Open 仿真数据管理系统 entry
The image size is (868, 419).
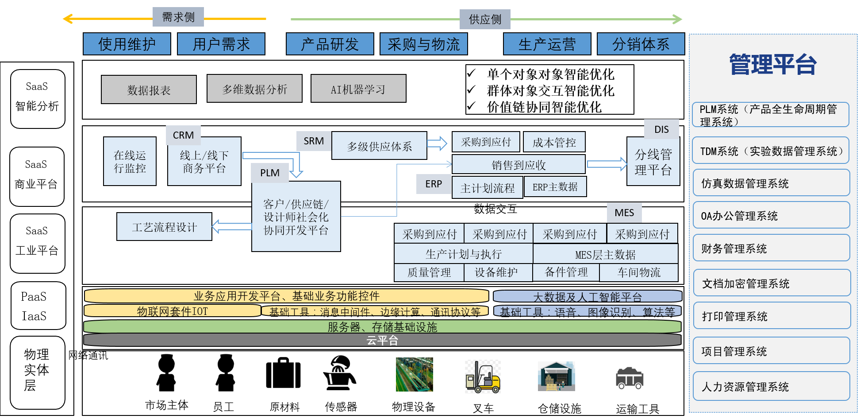click(771, 182)
